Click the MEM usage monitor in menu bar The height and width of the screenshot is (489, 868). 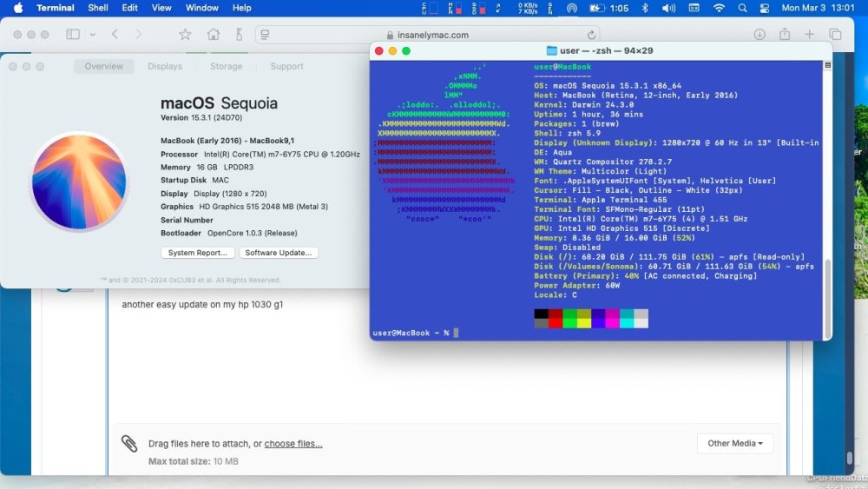pos(455,8)
